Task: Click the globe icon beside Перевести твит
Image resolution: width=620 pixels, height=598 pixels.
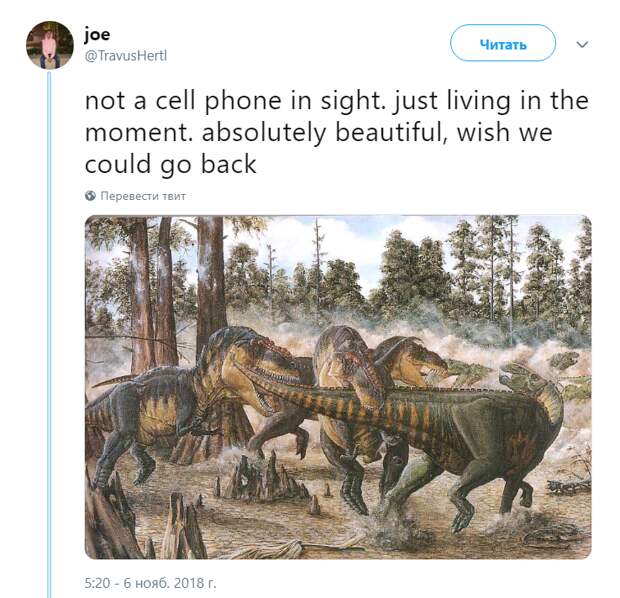Action: (91, 196)
